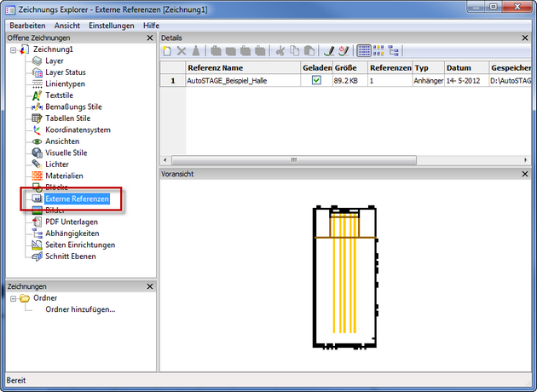Close the Offene Zeichnungen panel
Viewport: 537px width, 392px height.
coord(150,38)
